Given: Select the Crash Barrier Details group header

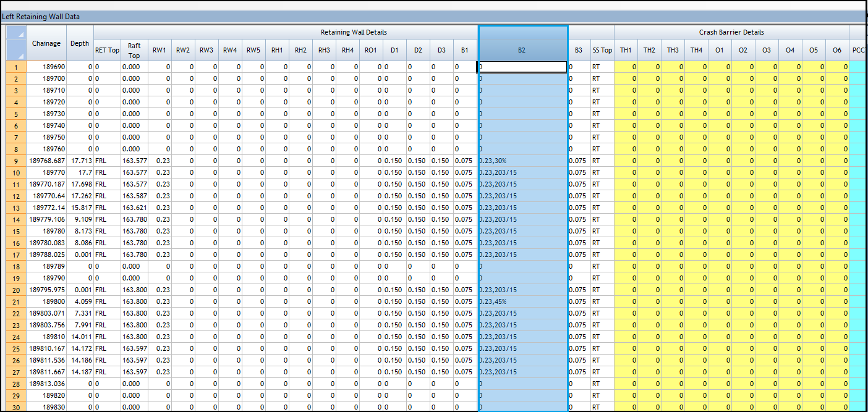Looking at the screenshot, I should pyautogui.click(x=731, y=32).
